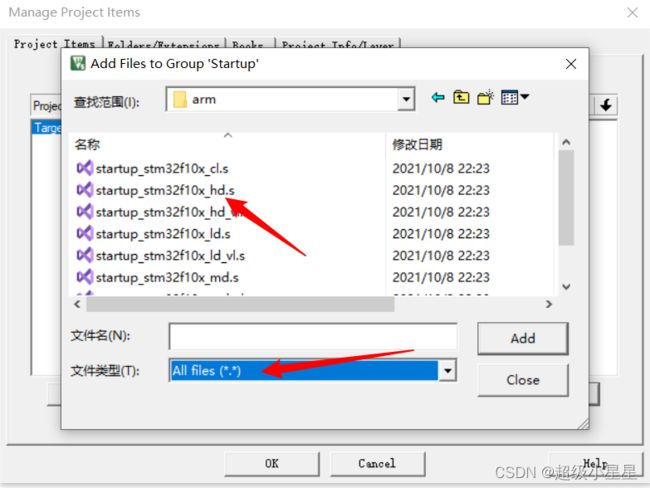Click the horizontal scrollbar right arrow

point(549,304)
